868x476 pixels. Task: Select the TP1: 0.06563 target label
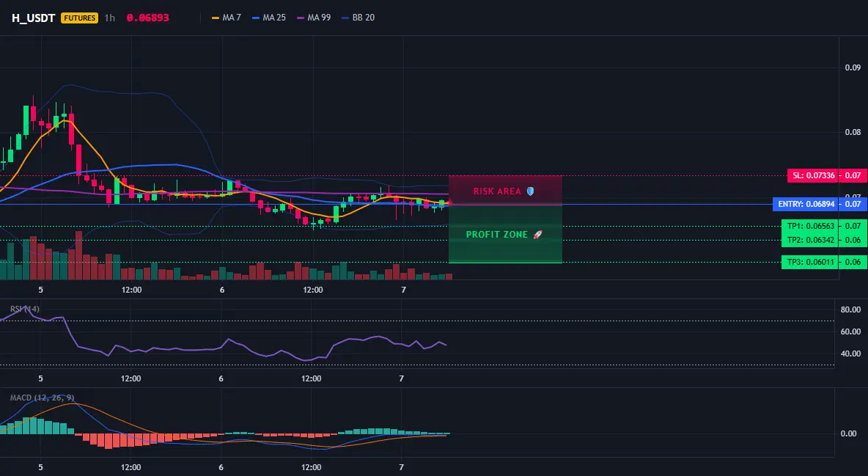coord(810,226)
